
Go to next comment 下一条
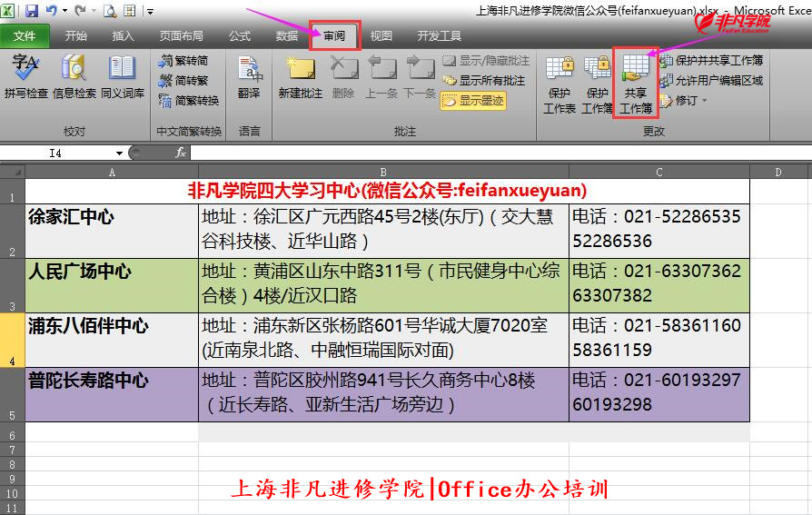(x=420, y=76)
